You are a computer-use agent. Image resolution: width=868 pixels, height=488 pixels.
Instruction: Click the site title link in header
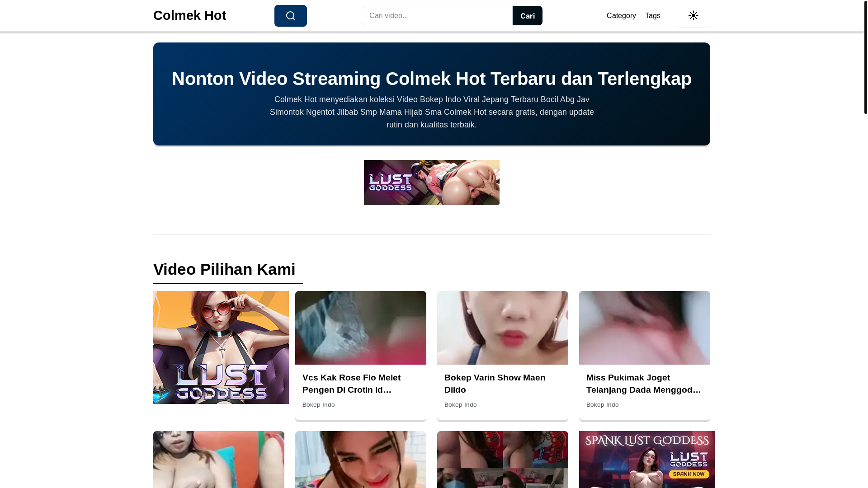190,15
